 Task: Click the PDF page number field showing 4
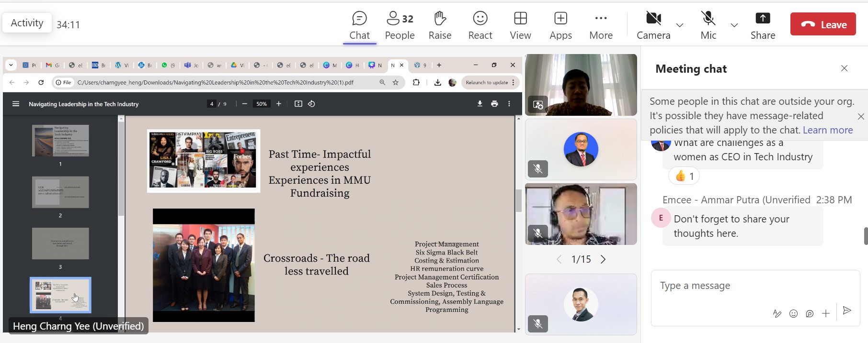(x=212, y=104)
